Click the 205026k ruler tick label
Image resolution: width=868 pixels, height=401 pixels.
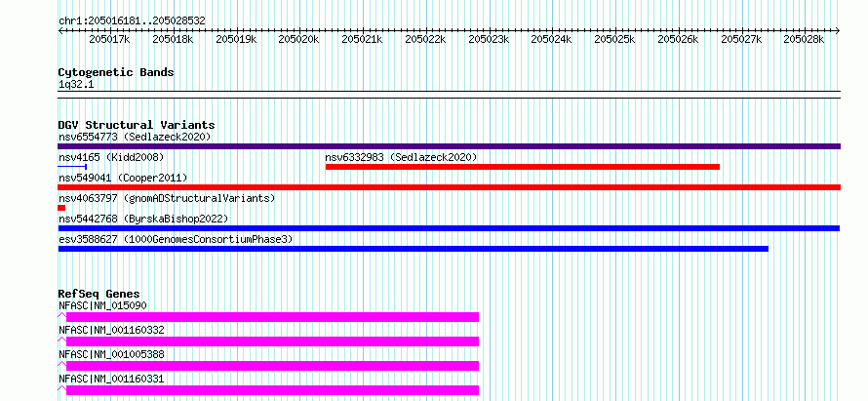click(678, 39)
